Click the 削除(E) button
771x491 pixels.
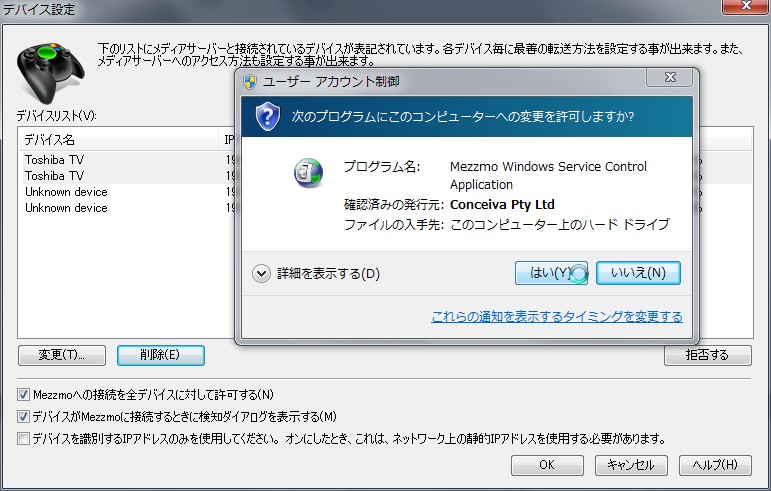(160, 355)
